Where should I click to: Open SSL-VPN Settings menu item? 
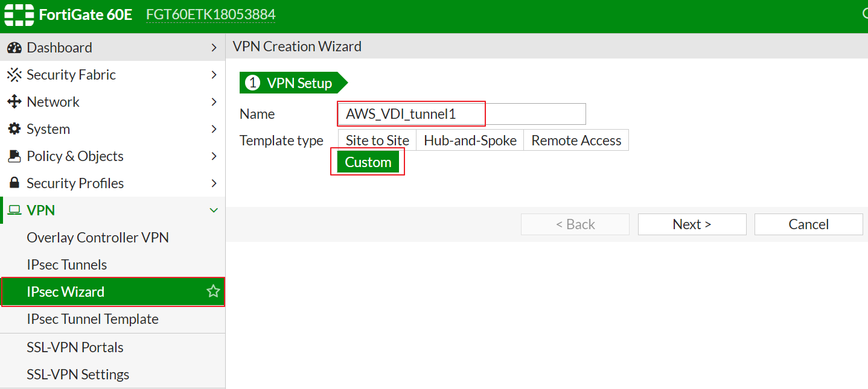click(x=78, y=375)
